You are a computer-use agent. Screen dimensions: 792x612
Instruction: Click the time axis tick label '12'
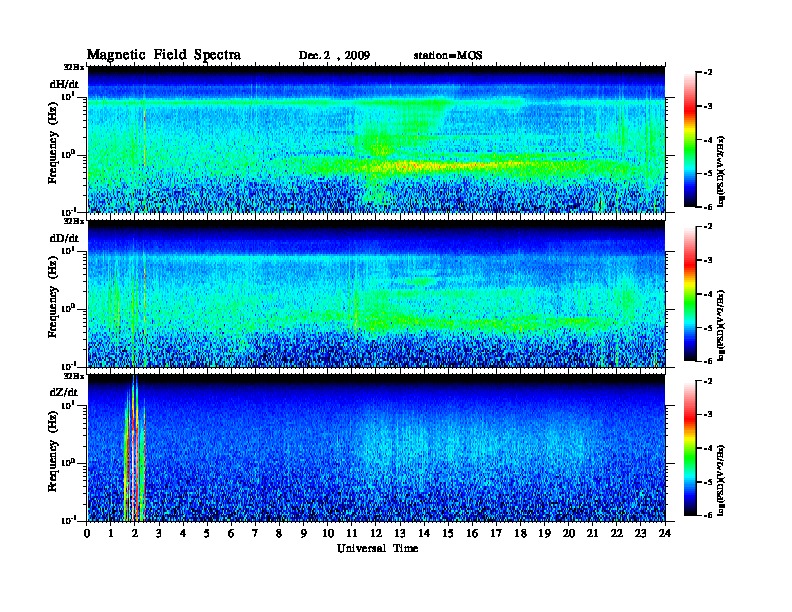(376, 534)
